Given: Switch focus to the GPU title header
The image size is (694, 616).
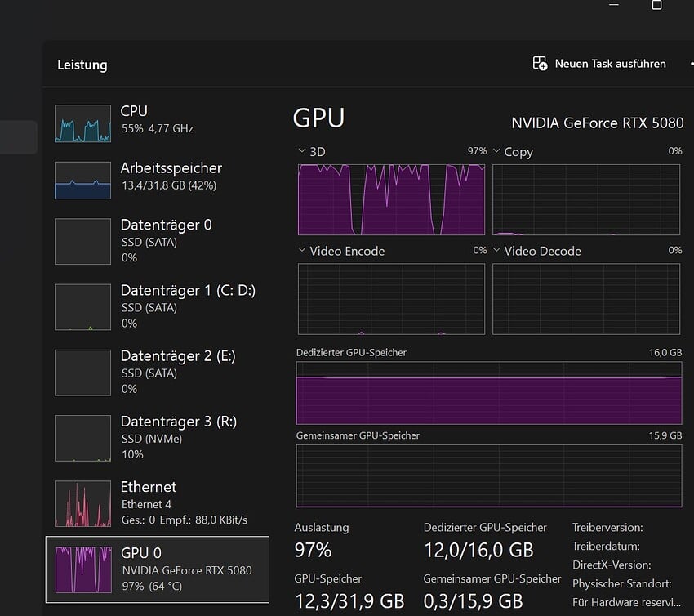Looking at the screenshot, I should pyautogui.click(x=318, y=118).
